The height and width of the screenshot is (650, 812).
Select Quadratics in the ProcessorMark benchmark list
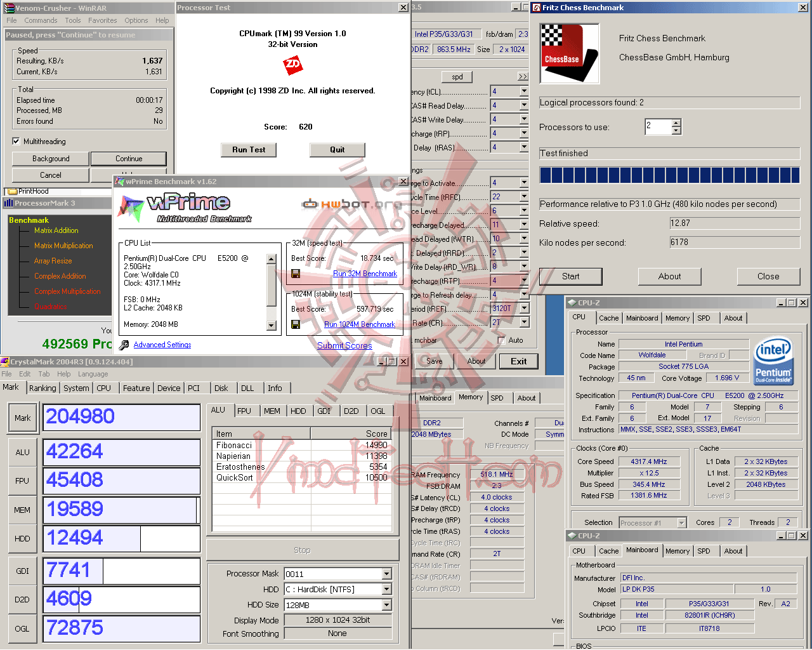(51, 307)
